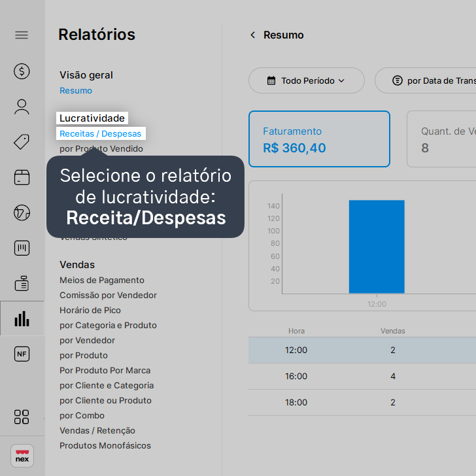The image size is (476, 476).
Task: Open Horário de Pico report
Action: click(x=90, y=310)
